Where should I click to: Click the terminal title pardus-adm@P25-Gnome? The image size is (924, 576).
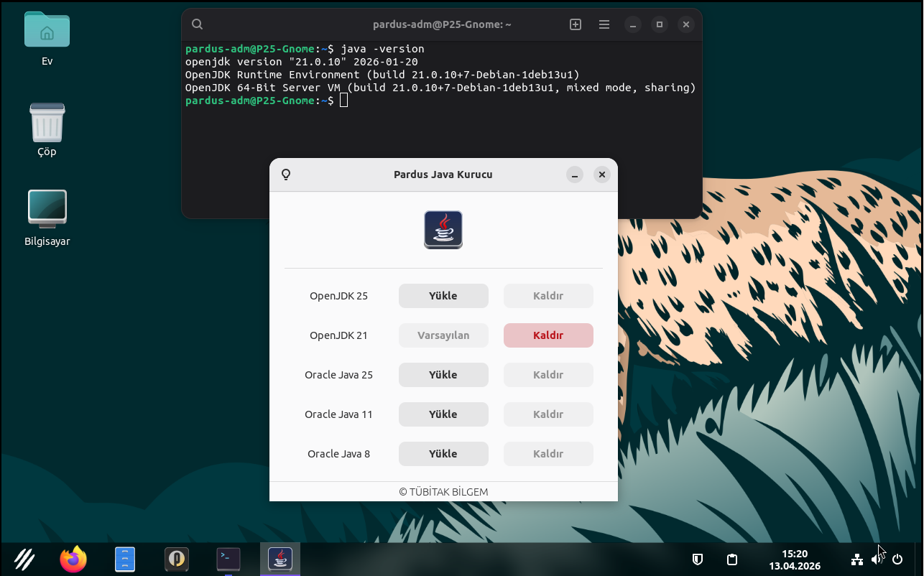point(442,24)
